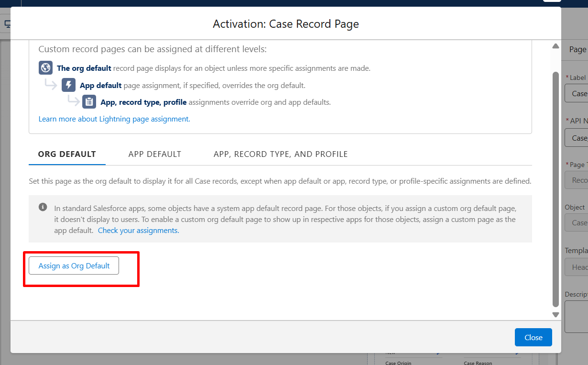Click the dialog's vertical scrollbar thumb
588x365 pixels.
pos(555,189)
